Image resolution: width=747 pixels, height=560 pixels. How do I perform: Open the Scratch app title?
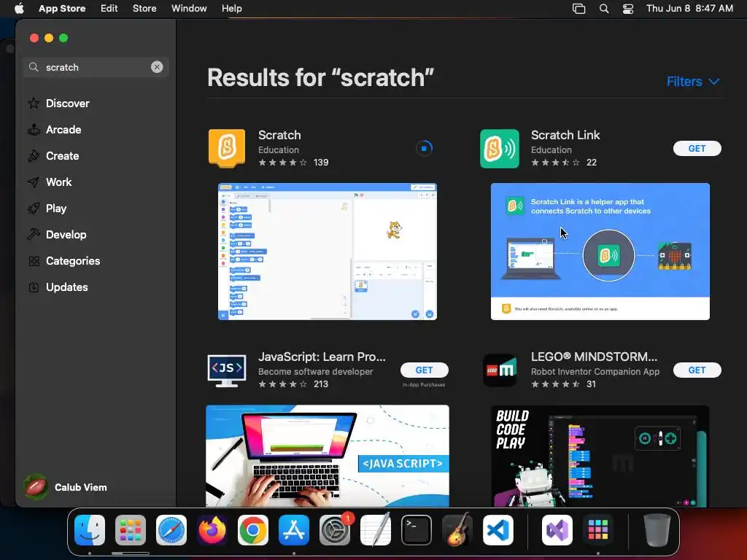click(x=279, y=135)
